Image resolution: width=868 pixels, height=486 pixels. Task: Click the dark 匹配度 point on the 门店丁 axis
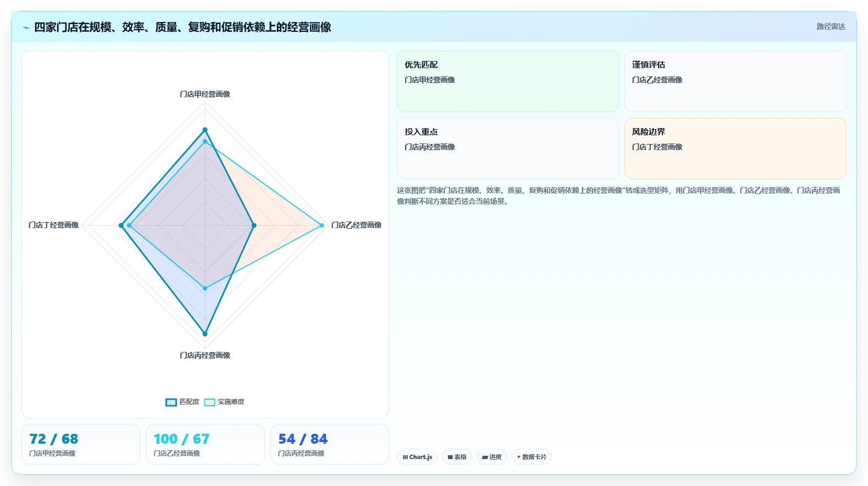[x=121, y=225]
